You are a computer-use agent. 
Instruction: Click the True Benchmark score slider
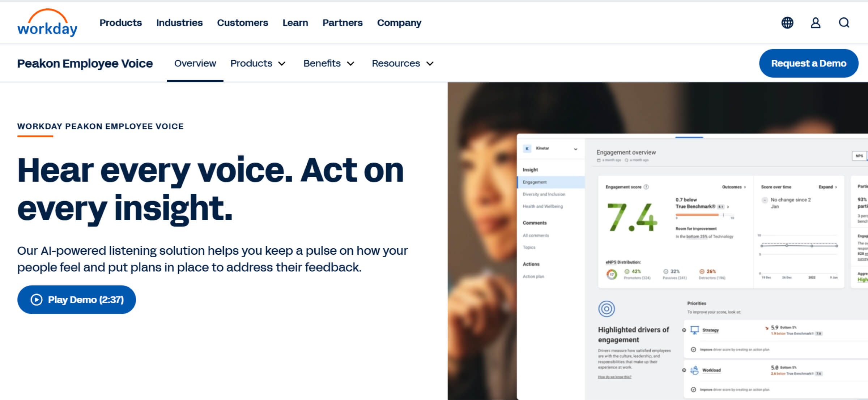pyautogui.click(x=698, y=214)
